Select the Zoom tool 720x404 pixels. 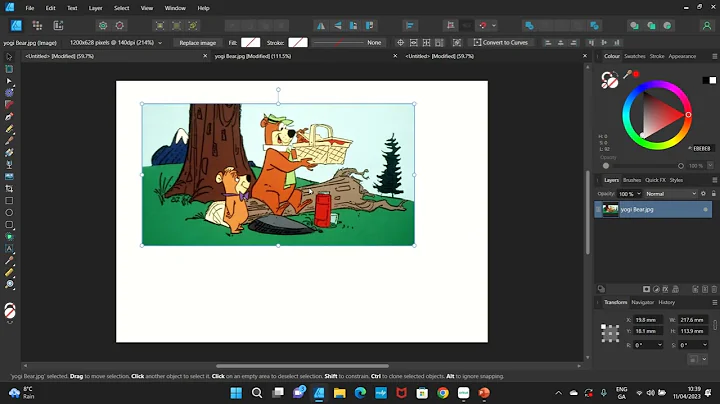coord(9,284)
